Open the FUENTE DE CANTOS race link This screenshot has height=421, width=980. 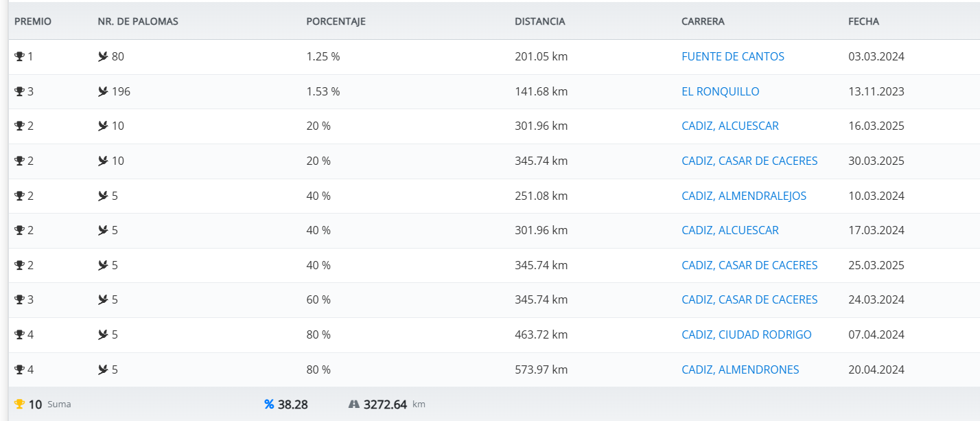click(x=732, y=56)
